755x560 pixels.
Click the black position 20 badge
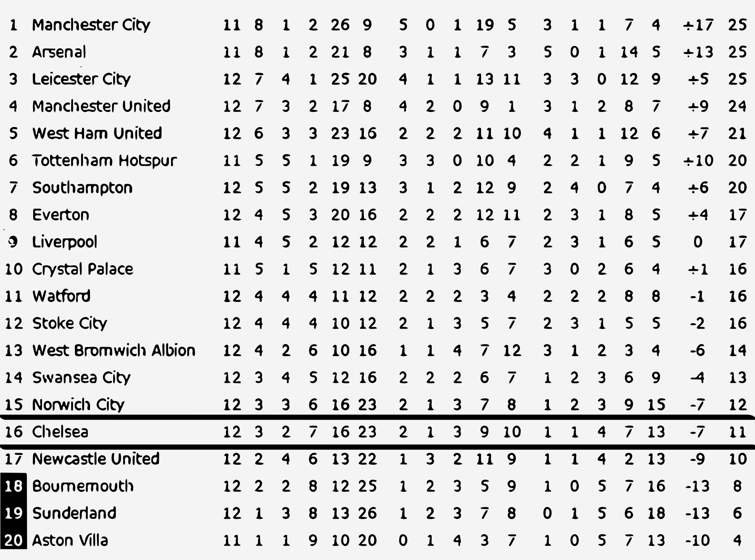point(14,540)
